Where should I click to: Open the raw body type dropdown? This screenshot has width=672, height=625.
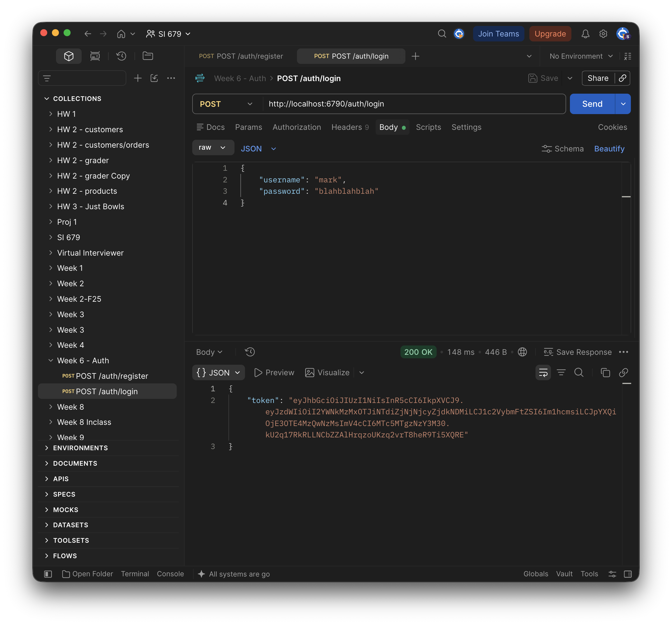click(x=213, y=147)
